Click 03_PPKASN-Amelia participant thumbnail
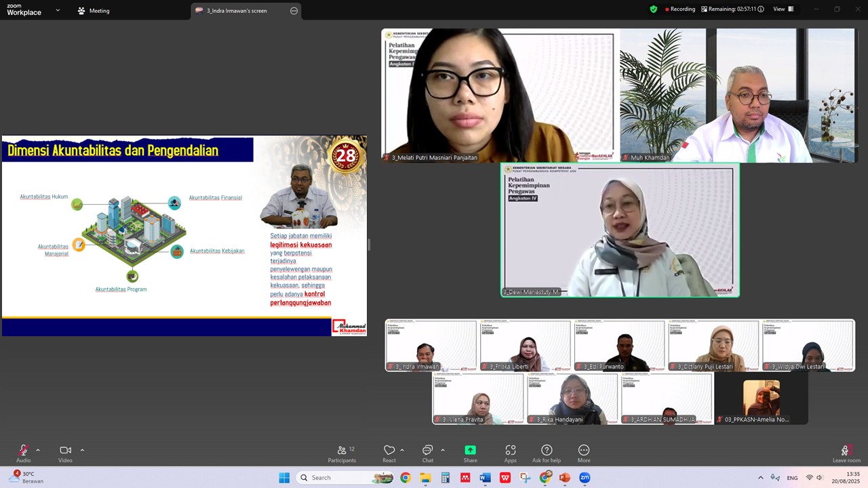Image resolution: width=868 pixels, height=488 pixels. coord(762,399)
